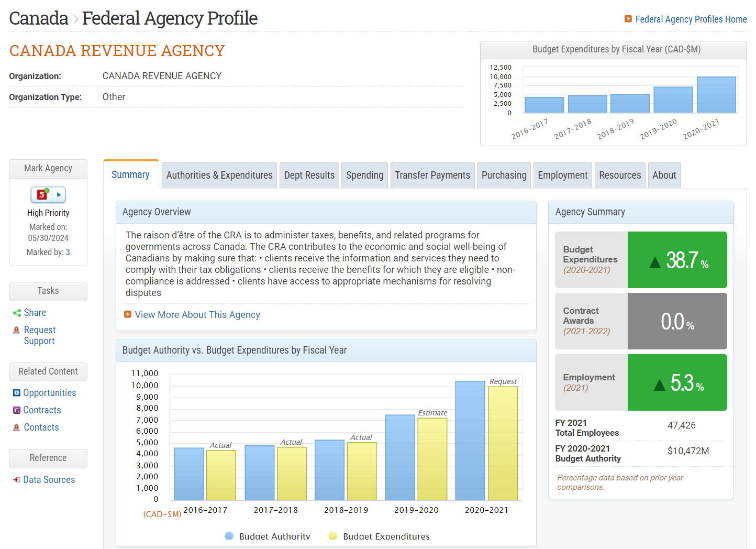Open the priority dropdown arrow beside flag
The image size is (756, 549).
pos(59,195)
